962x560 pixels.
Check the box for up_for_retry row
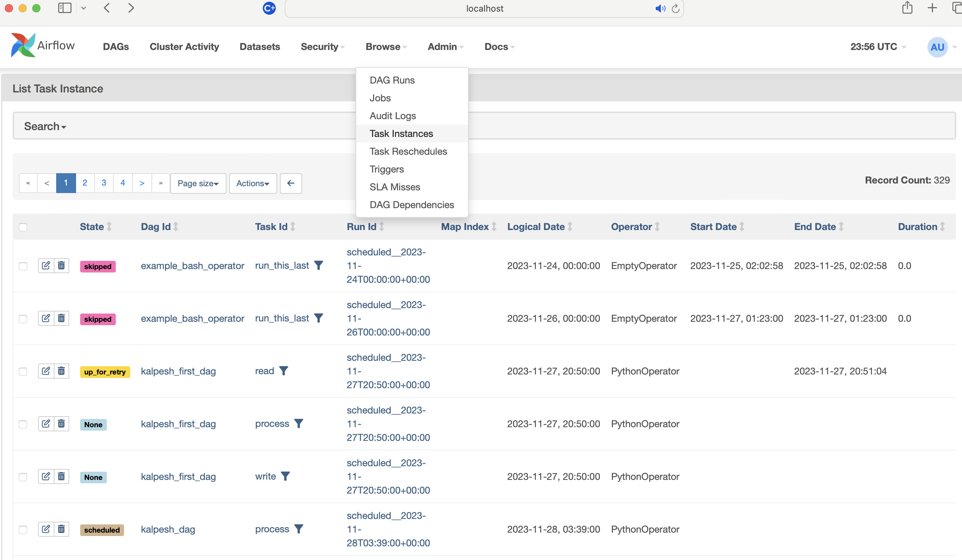(23, 371)
